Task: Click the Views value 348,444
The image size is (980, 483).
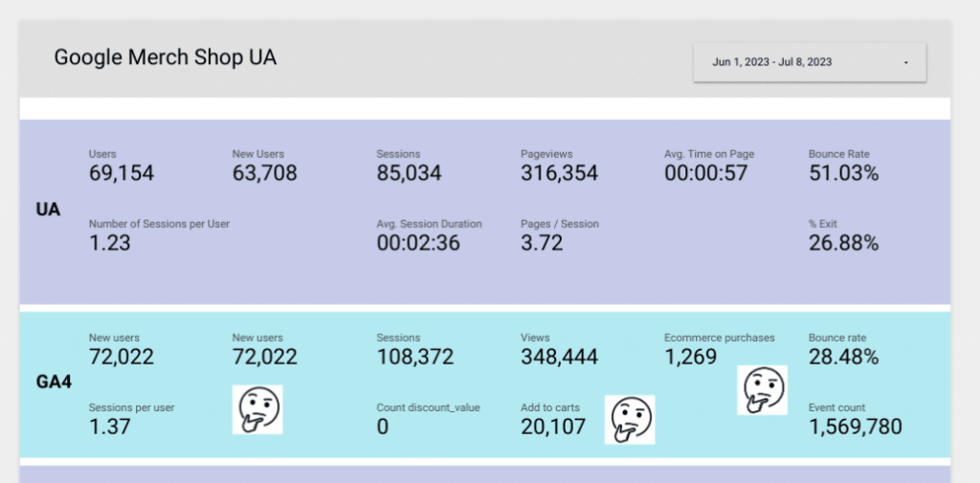Action: click(x=559, y=358)
